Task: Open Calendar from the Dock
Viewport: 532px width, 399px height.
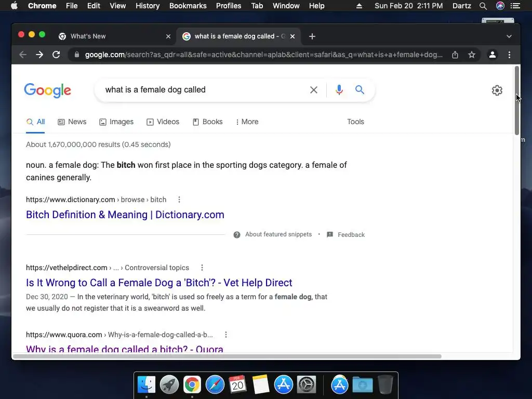Action: [x=237, y=384]
